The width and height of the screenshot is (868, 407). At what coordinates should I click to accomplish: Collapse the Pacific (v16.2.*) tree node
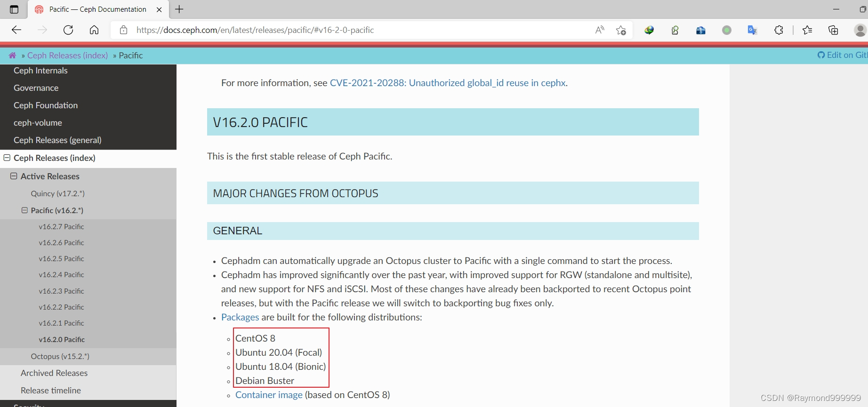pos(24,210)
